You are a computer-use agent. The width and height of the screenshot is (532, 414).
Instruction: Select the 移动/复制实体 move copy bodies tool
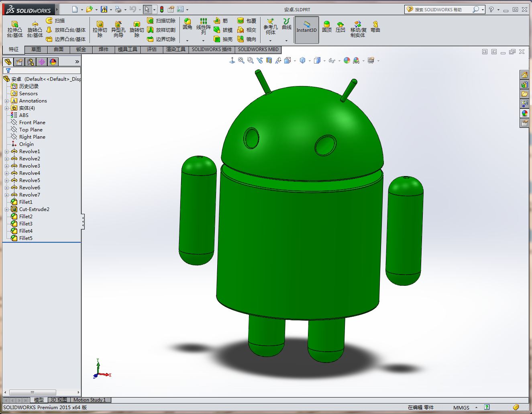click(358, 29)
